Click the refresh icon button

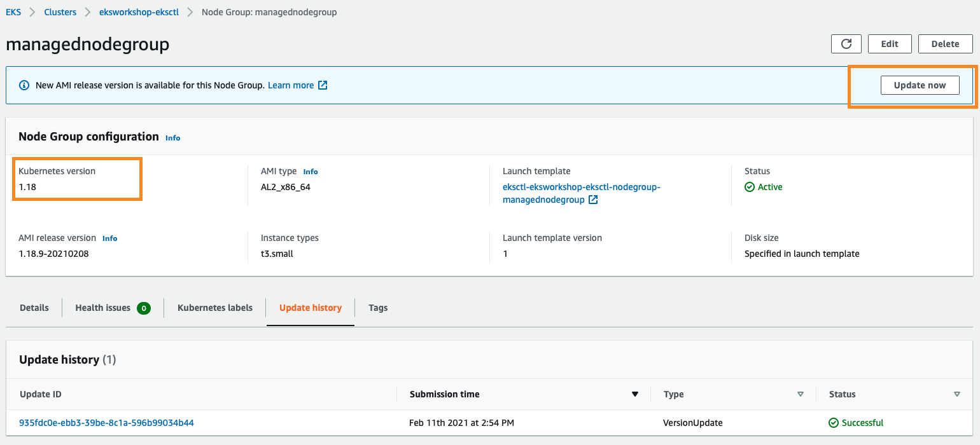pos(846,44)
